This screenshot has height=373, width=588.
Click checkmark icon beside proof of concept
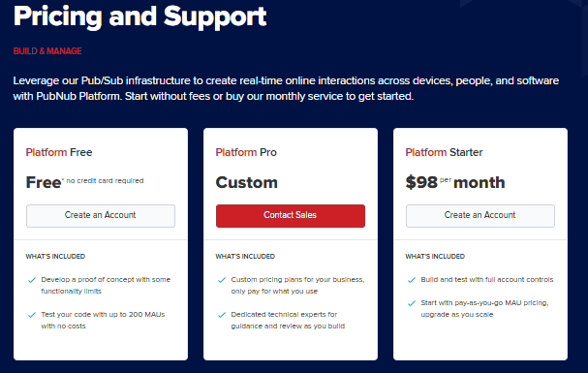pyautogui.click(x=32, y=280)
